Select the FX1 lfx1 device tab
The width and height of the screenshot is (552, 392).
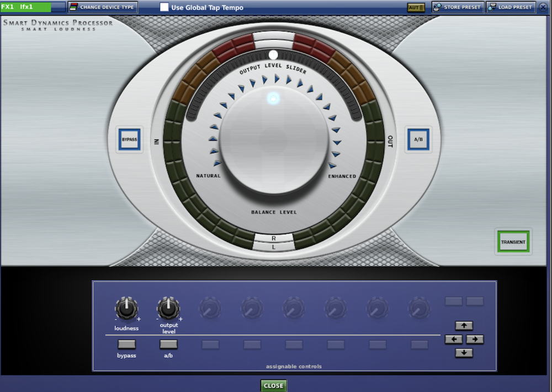(x=25, y=7)
